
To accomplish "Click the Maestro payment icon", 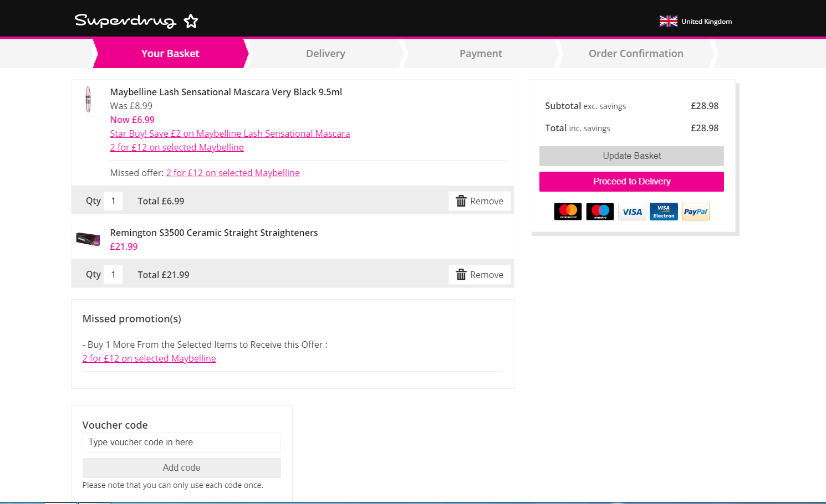I will pyautogui.click(x=600, y=212).
